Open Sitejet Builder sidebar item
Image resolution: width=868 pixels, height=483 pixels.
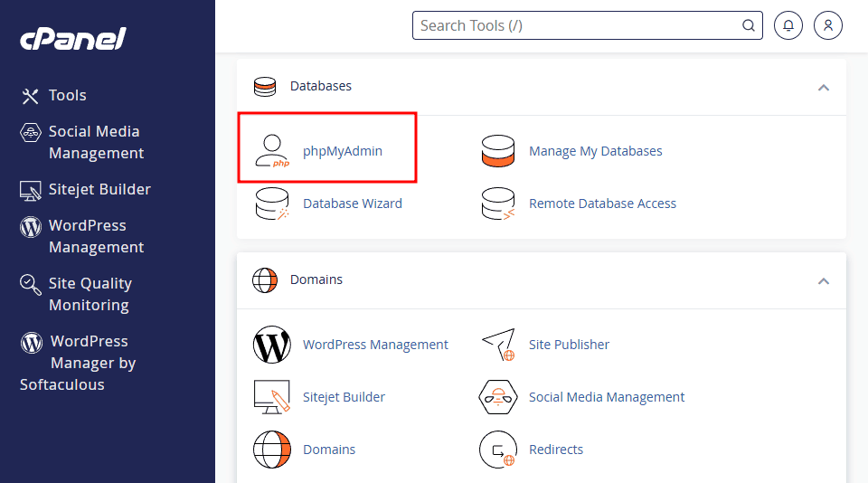(x=99, y=189)
